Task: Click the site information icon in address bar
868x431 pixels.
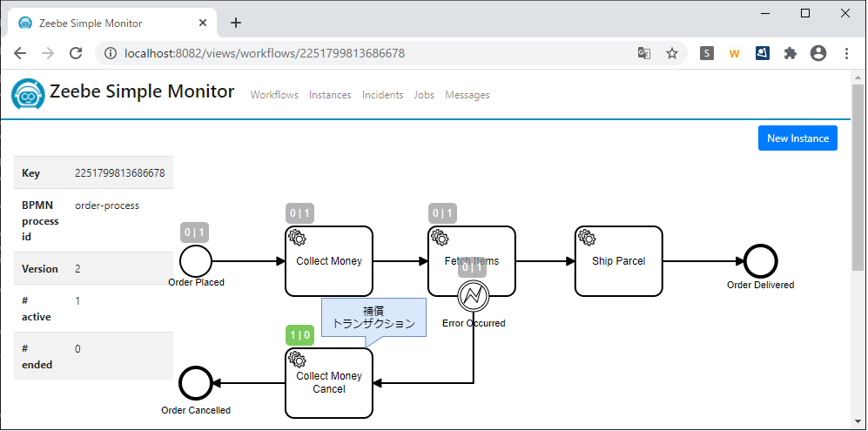Action: (111, 53)
